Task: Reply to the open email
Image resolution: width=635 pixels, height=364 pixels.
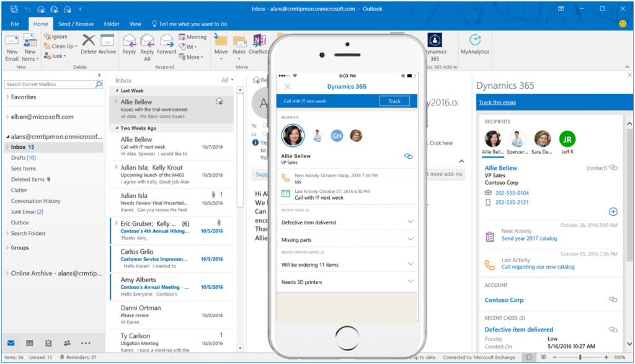Action: pyautogui.click(x=129, y=43)
